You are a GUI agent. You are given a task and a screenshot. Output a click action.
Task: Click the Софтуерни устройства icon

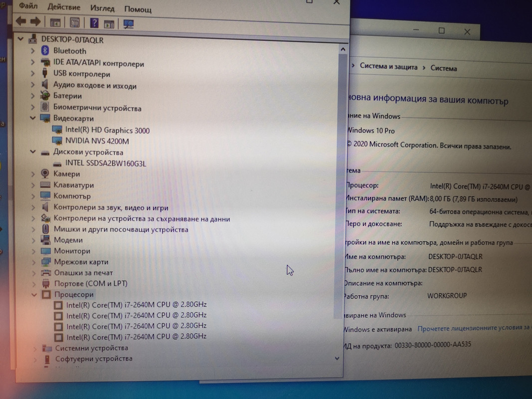tap(47, 359)
